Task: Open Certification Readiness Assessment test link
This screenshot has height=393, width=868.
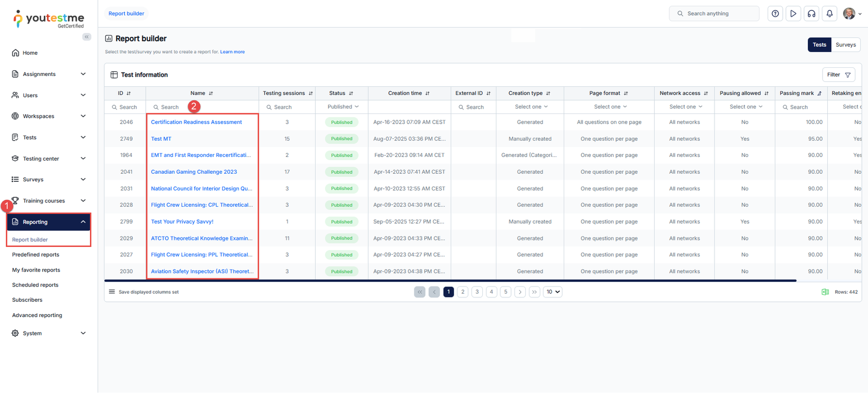Action: pos(196,122)
